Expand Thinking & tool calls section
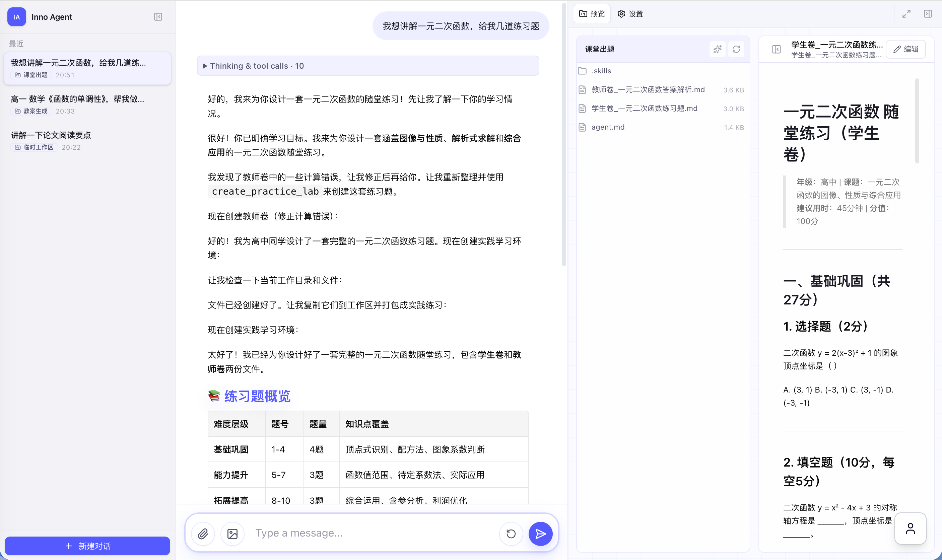 click(368, 66)
